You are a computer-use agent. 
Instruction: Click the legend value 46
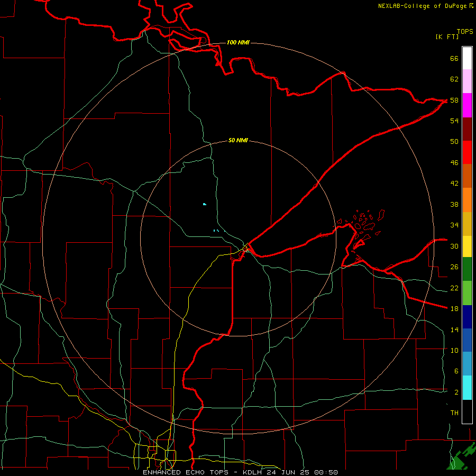(454, 163)
